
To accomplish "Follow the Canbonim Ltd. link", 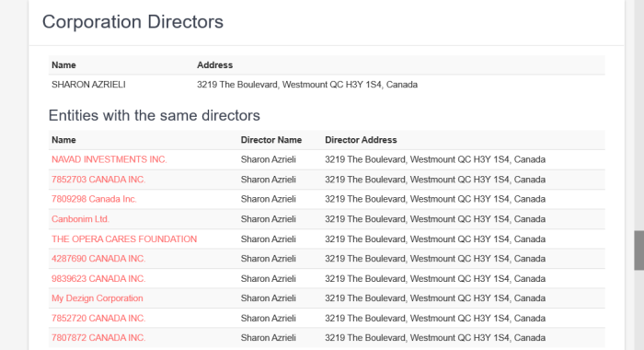I will [x=80, y=219].
